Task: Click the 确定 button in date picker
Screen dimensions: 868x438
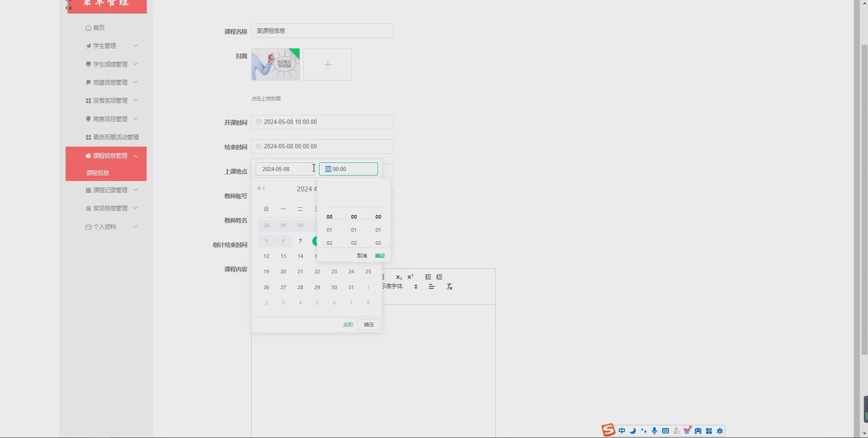Action: click(x=368, y=324)
